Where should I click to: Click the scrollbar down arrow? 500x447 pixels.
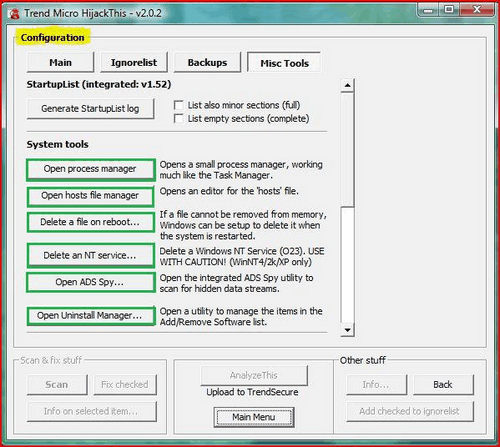[x=347, y=330]
